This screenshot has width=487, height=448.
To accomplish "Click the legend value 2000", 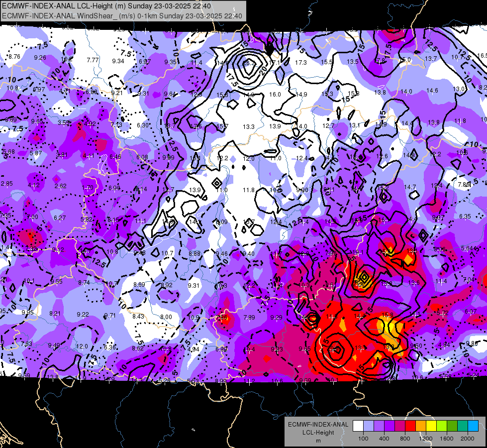I will [468, 439].
